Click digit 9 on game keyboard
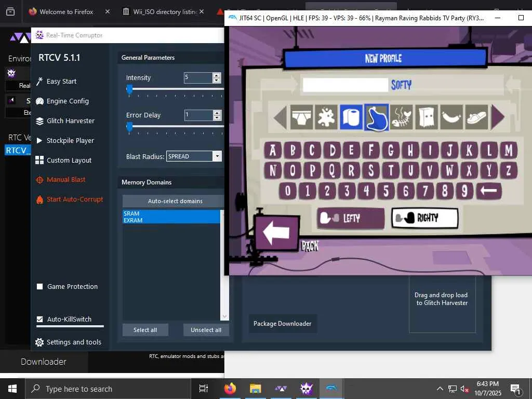Screen dimensions: 532x399 [x=464, y=191]
